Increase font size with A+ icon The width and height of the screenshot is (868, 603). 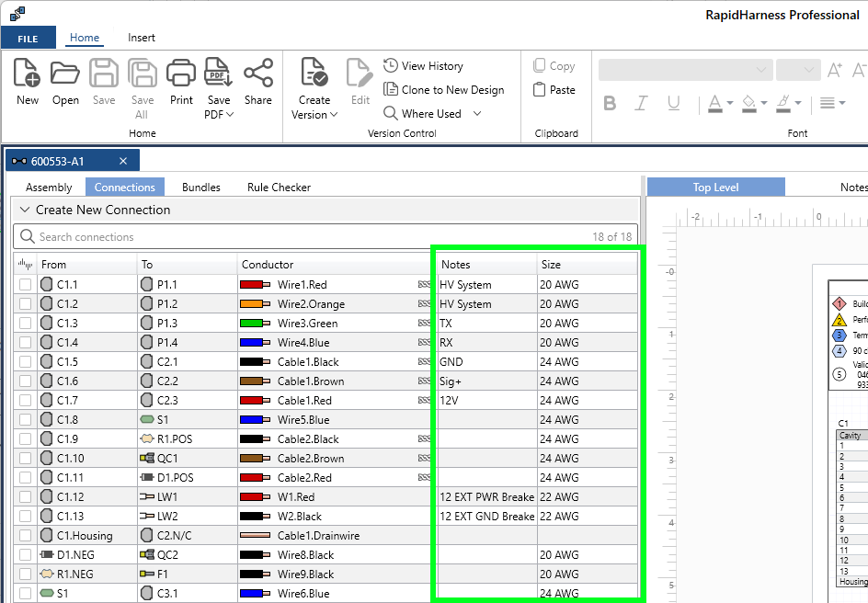834,70
